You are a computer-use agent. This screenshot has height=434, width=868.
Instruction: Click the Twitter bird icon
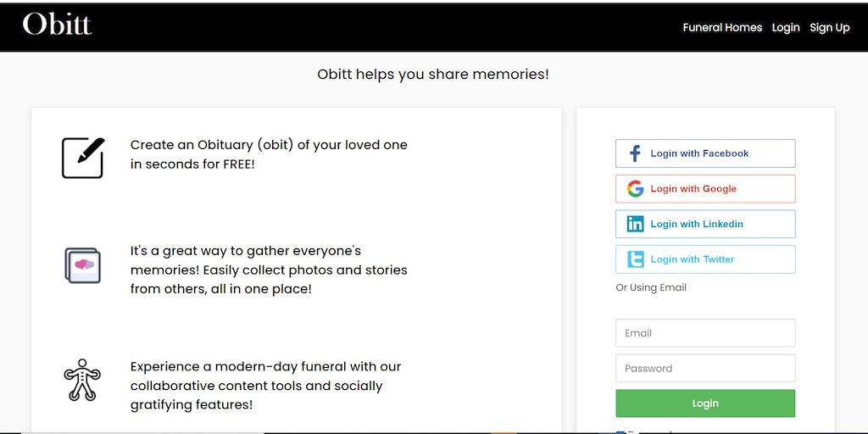pos(635,259)
